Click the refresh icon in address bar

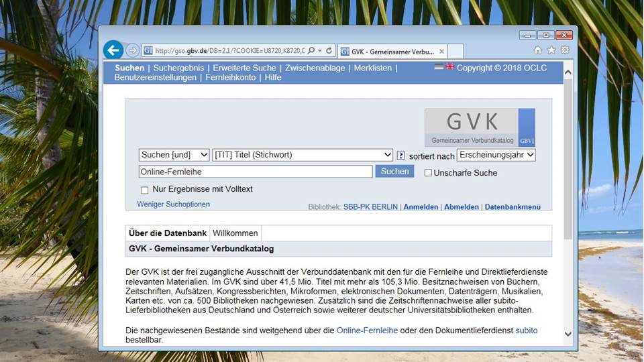point(329,50)
